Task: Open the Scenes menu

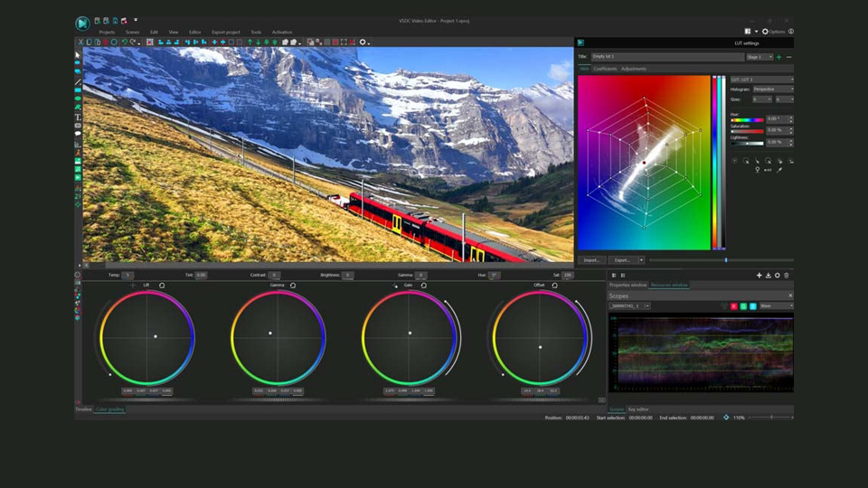Action: click(132, 33)
